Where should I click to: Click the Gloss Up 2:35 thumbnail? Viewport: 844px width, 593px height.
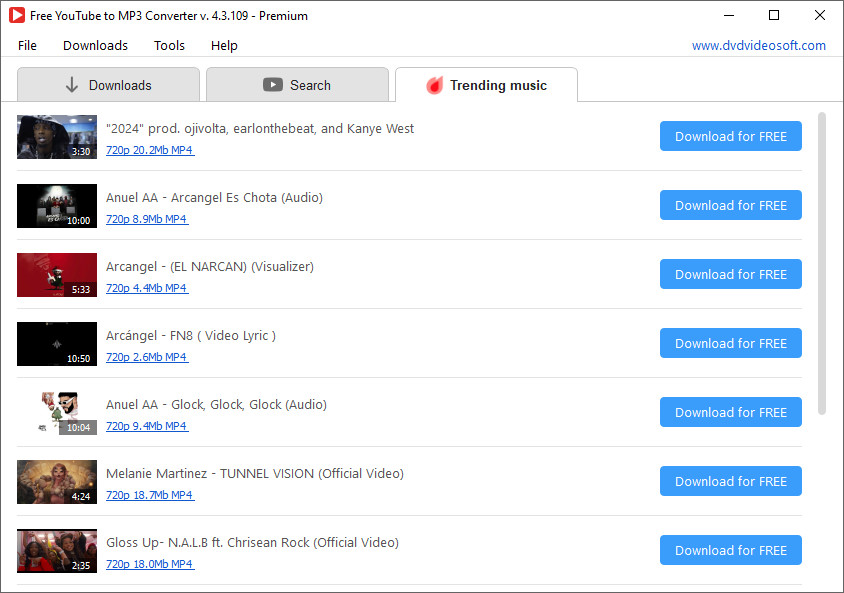point(57,550)
